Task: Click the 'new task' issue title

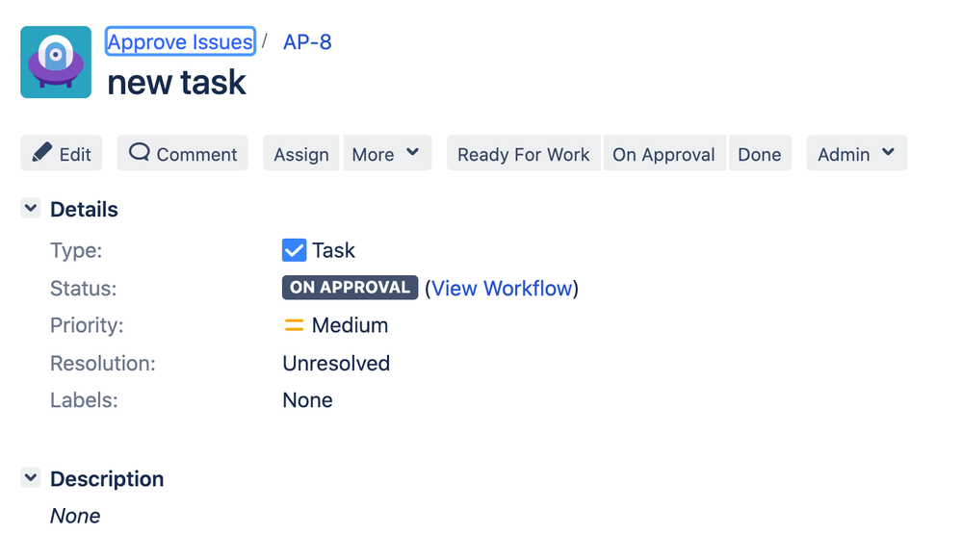Action: 176,82
